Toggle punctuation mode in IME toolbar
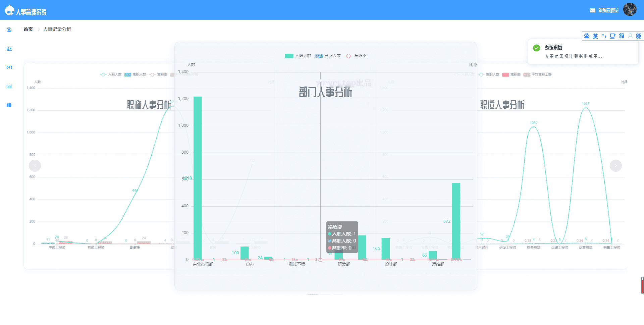 point(604,36)
